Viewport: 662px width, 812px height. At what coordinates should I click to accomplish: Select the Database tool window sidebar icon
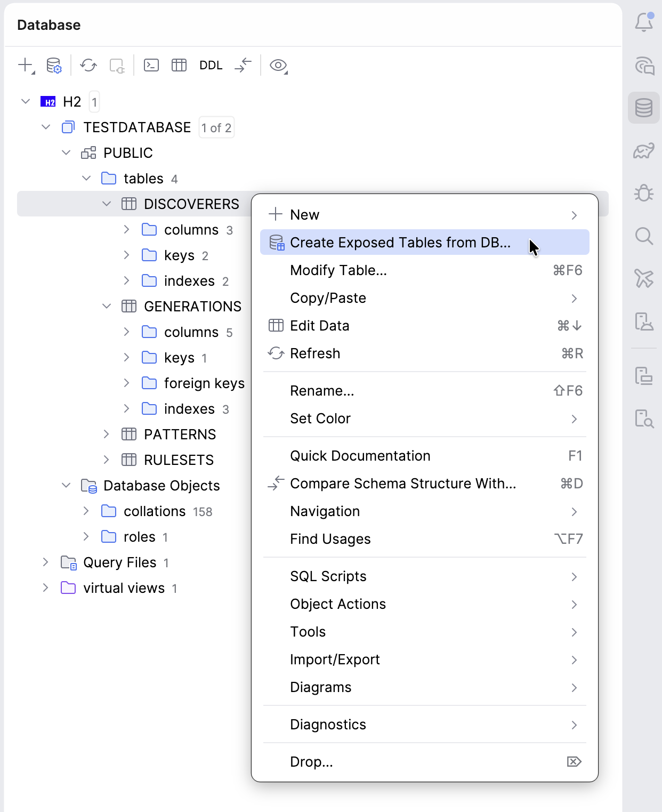pos(644,108)
